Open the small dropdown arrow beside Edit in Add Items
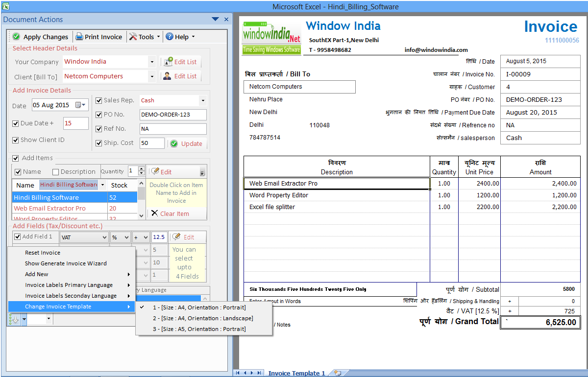The width and height of the screenshot is (588, 377). (x=202, y=172)
